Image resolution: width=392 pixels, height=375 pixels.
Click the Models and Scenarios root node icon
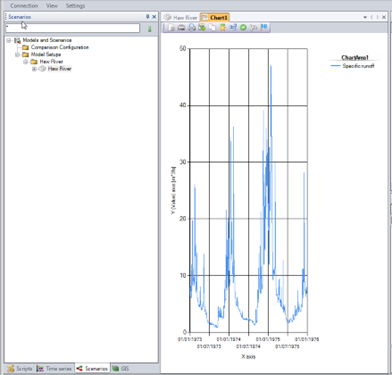pyautogui.click(x=17, y=40)
